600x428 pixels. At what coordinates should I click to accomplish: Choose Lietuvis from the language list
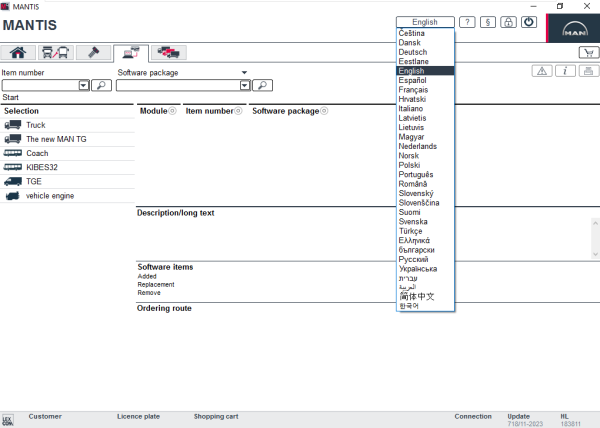[425, 127]
